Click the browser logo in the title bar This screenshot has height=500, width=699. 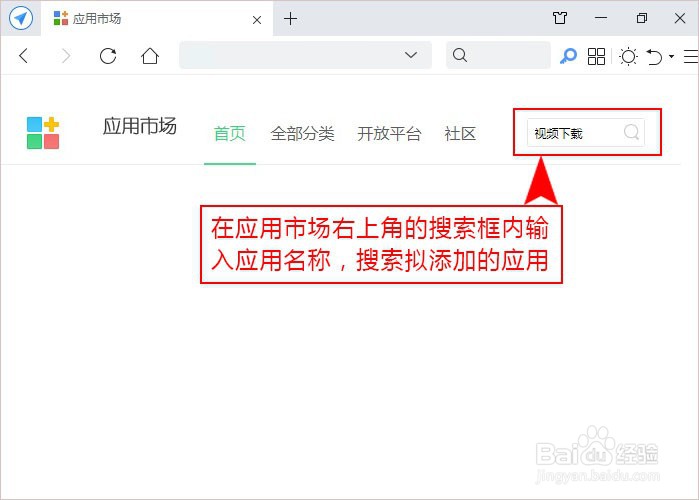(21, 18)
